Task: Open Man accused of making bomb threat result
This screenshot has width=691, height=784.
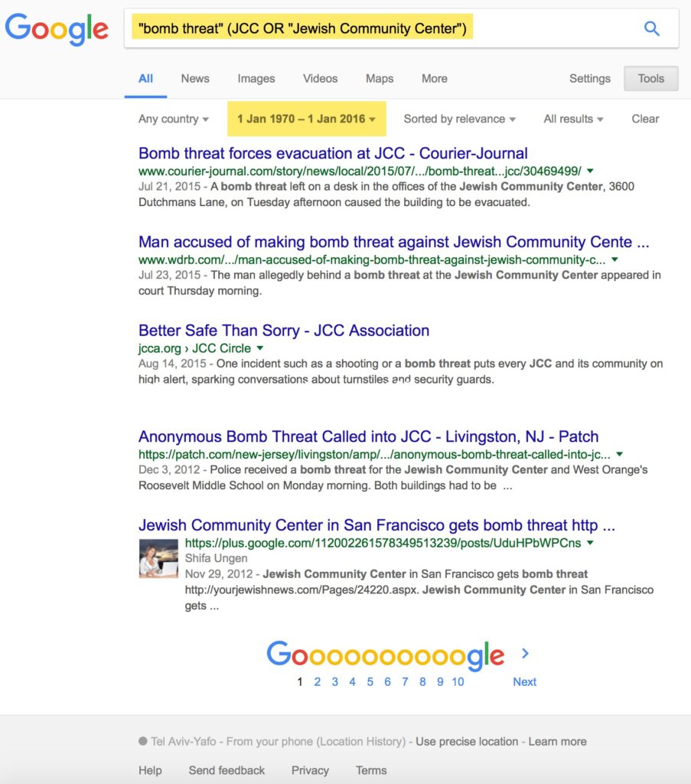Action: click(394, 241)
